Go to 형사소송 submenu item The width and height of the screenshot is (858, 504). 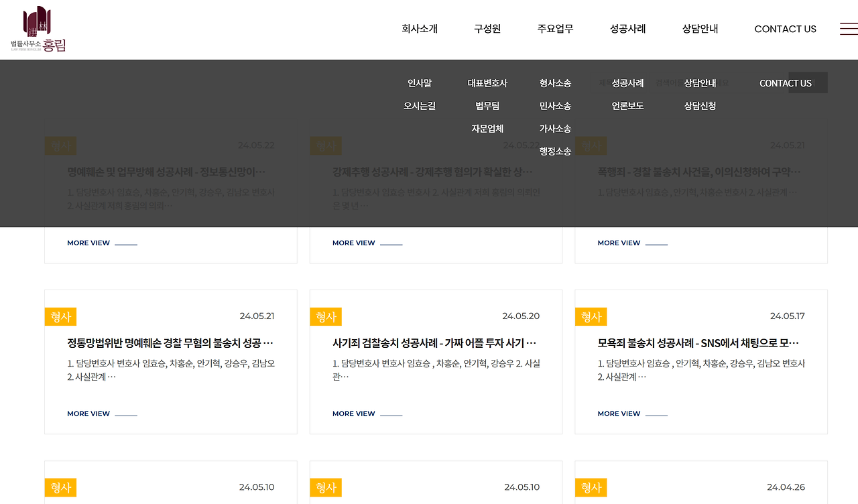555,83
